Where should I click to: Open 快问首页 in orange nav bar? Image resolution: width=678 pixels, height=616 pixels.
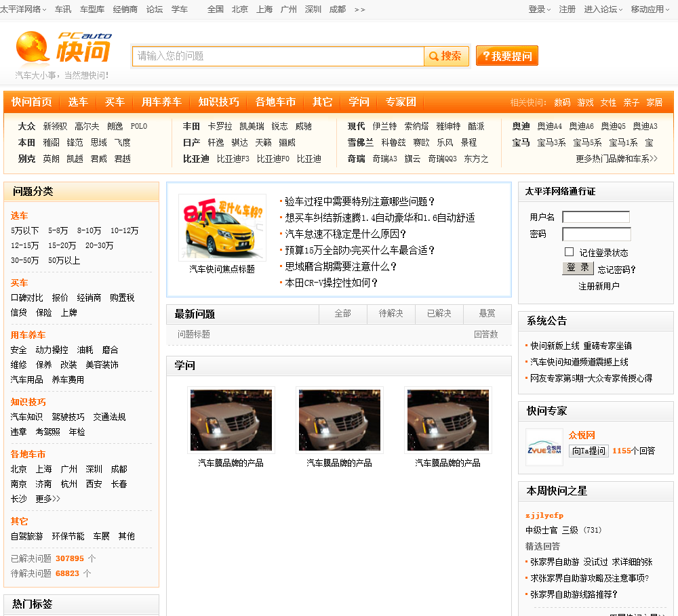32,102
